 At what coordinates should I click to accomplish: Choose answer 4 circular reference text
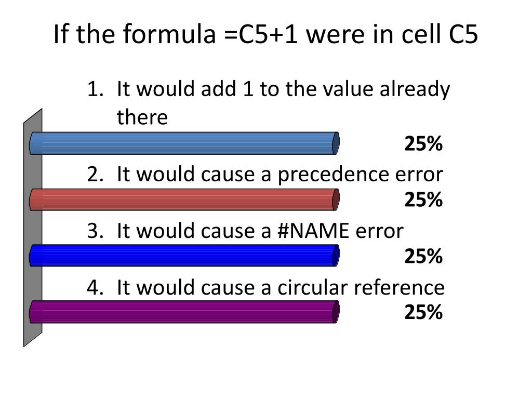265,287
